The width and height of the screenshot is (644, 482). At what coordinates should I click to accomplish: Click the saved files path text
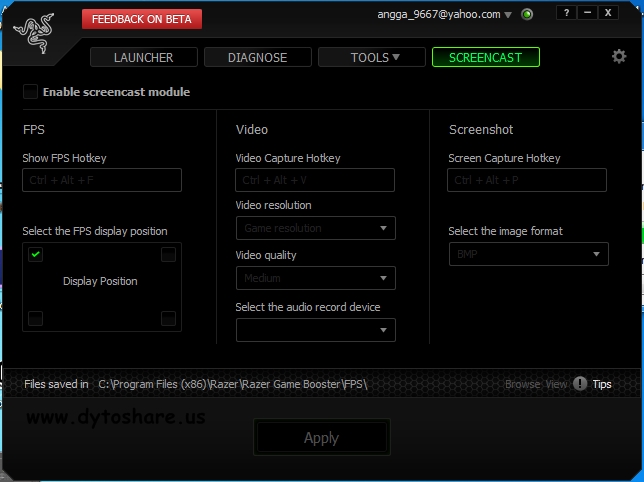pos(232,384)
